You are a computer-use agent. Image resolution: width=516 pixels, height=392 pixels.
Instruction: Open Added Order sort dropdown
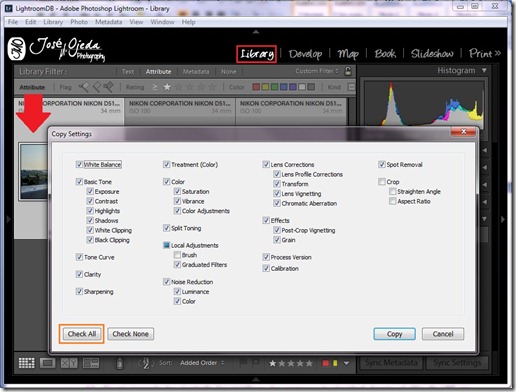[x=202, y=363]
